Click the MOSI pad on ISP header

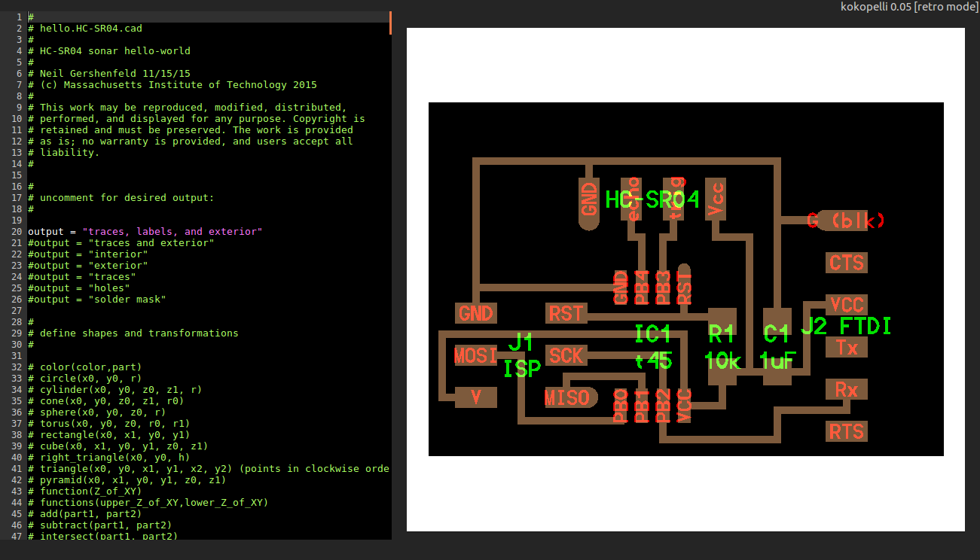(476, 355)
